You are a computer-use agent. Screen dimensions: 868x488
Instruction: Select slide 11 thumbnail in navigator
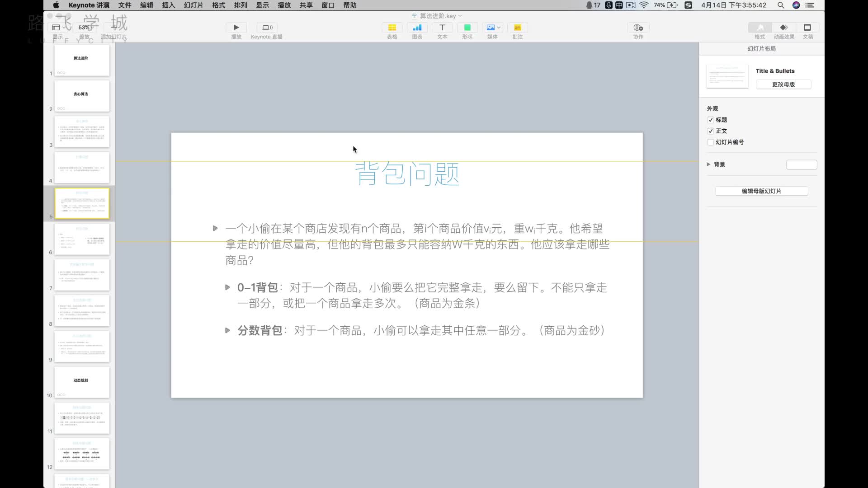[x=82, y=418]
